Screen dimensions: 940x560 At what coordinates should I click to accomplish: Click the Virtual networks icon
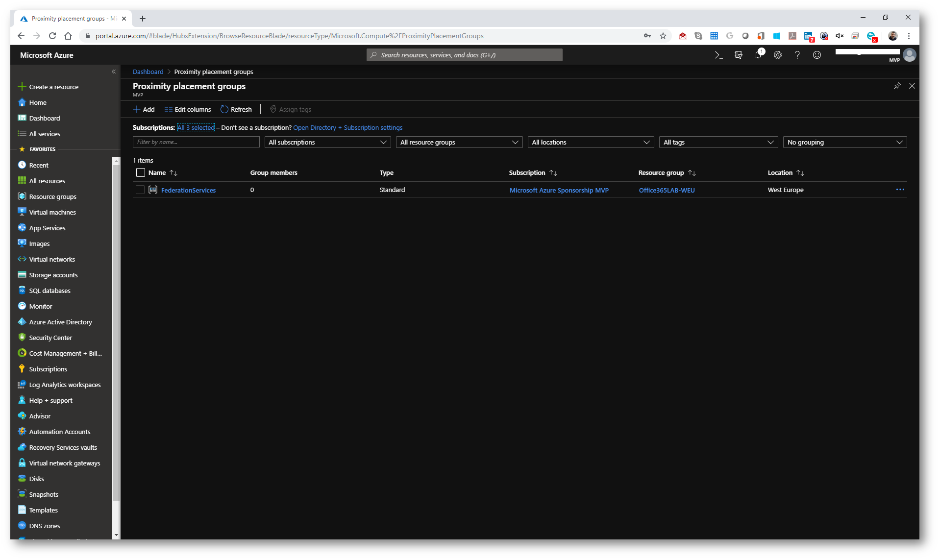click(22, 259)
